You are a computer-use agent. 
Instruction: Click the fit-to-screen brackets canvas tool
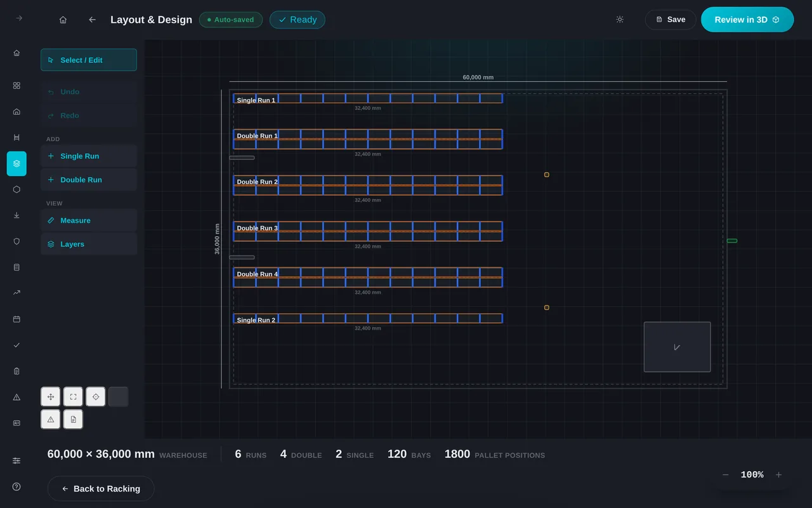(x=73, y=397)
